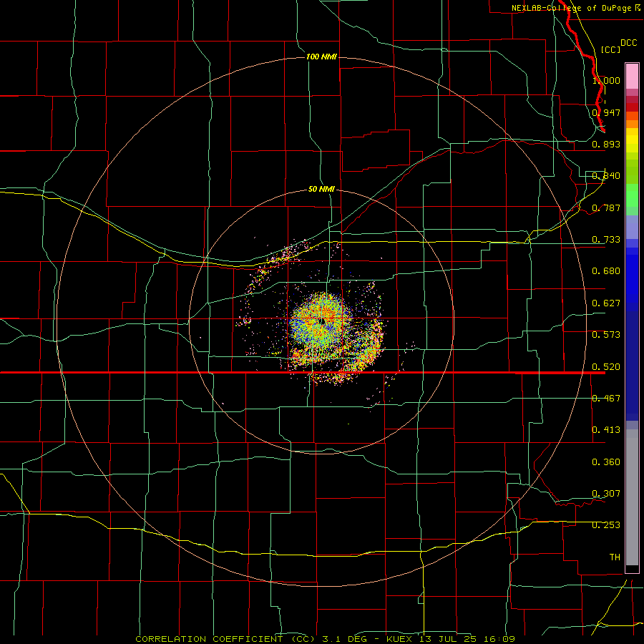Click the 0.360 legend value

click(x=606, y=462)
